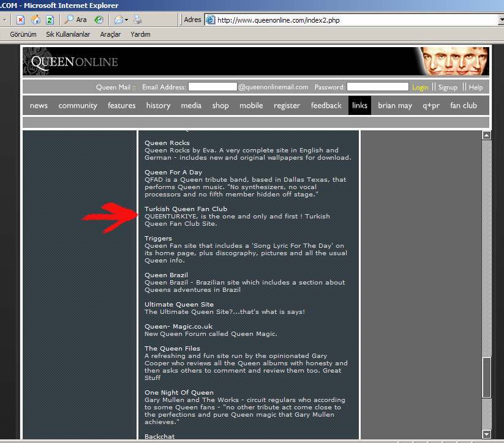Open the feedback navigation tab
The width and height of the screenshot is (504, 443).
point(326,105)
